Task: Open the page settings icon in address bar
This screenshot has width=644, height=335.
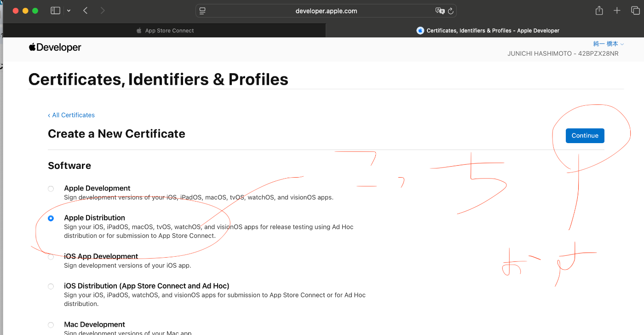Action: [202, 11]
